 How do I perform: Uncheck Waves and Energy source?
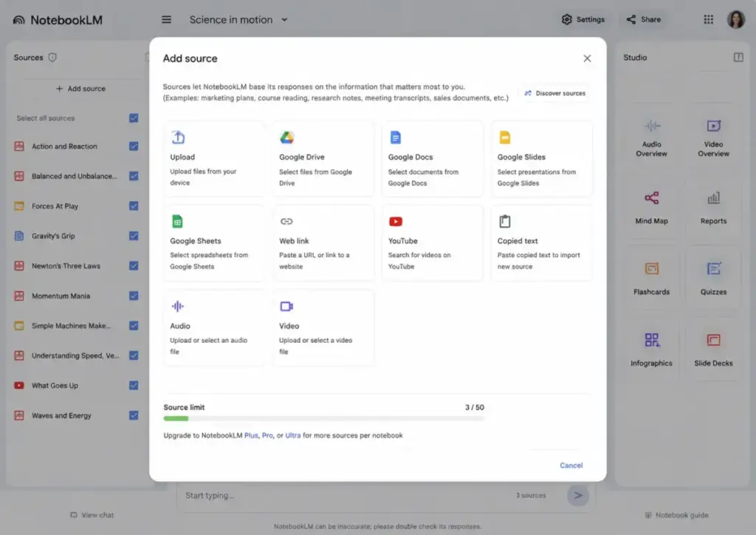coord(134,415)
